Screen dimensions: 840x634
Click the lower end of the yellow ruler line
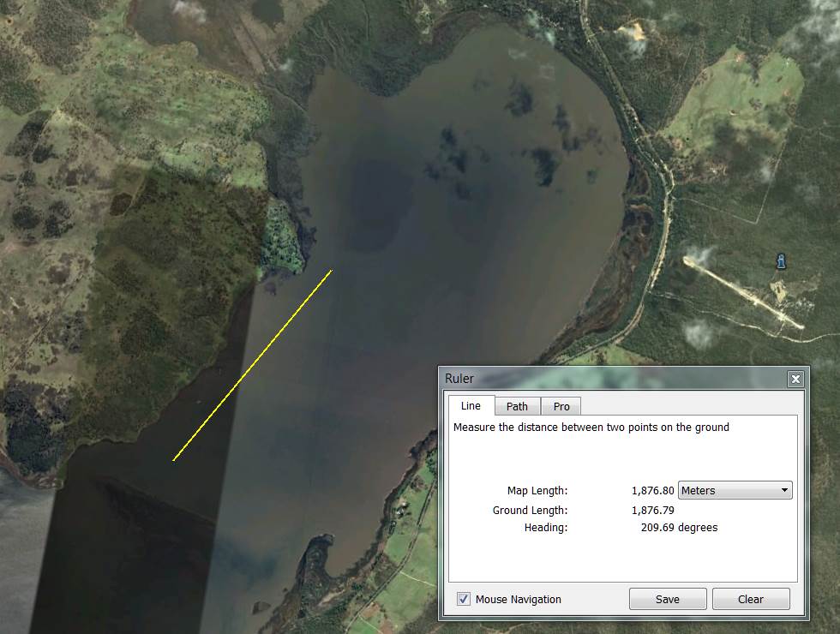(174, 460)
